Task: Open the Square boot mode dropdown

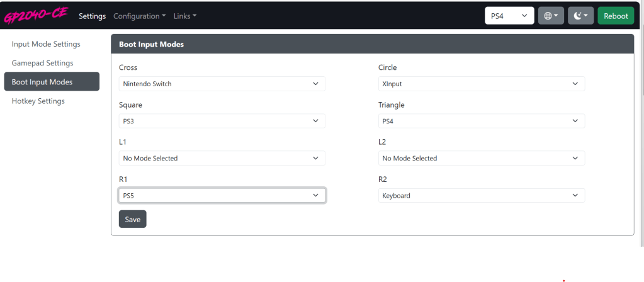Action: [222, 121]
